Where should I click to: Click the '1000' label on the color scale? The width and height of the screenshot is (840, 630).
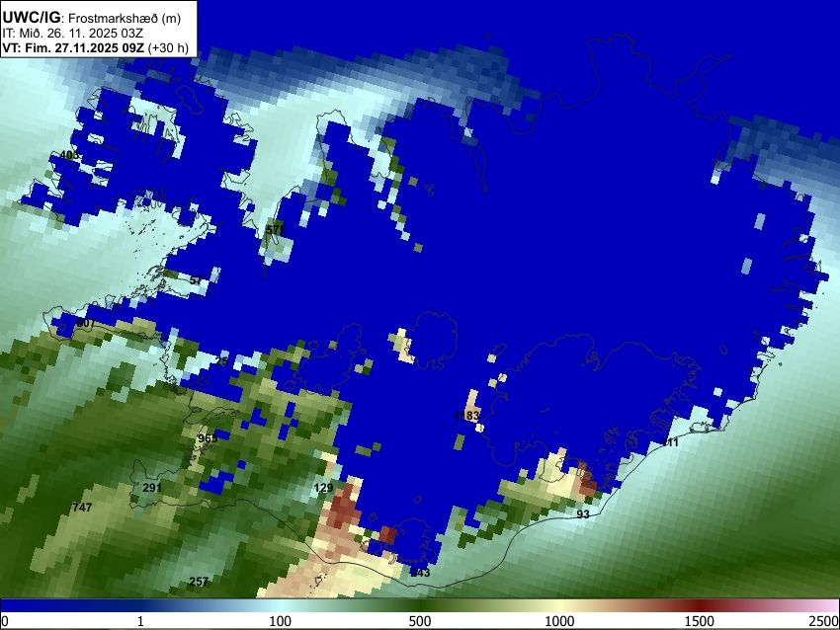pos(559,621)
